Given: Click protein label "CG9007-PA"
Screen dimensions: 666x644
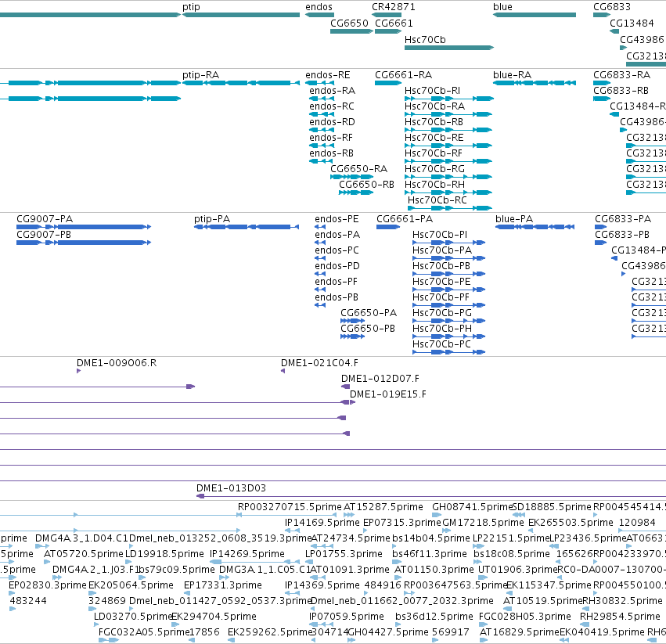Looking at the screenshot, I should (45, 219).
